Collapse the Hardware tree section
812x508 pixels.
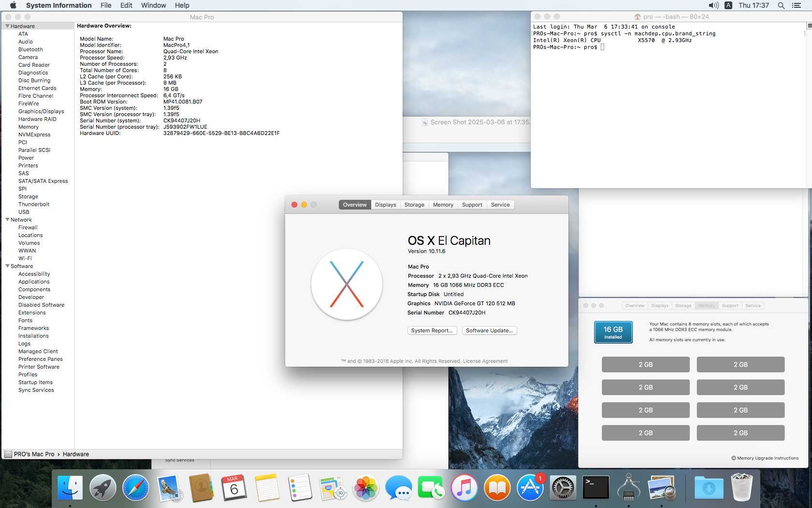8,26
